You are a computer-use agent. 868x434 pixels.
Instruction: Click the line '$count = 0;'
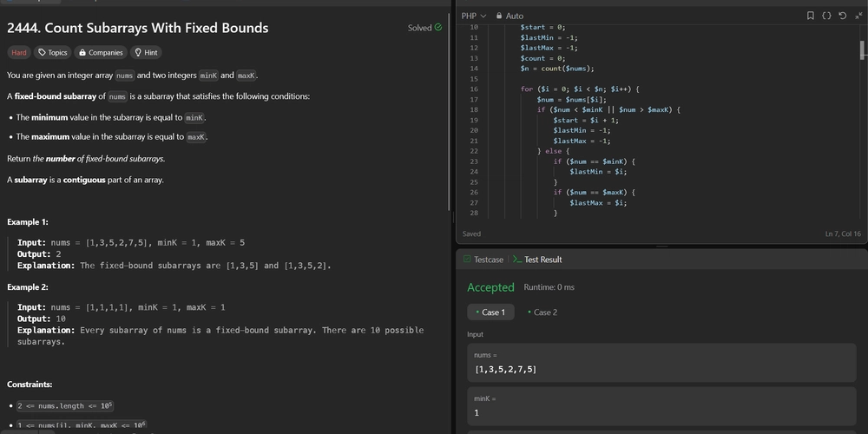542,58
